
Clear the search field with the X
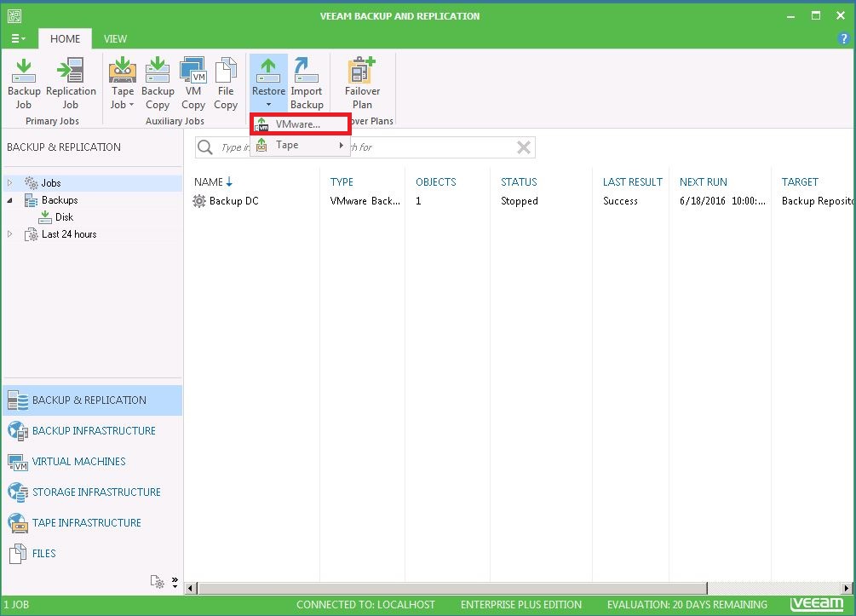524,147
